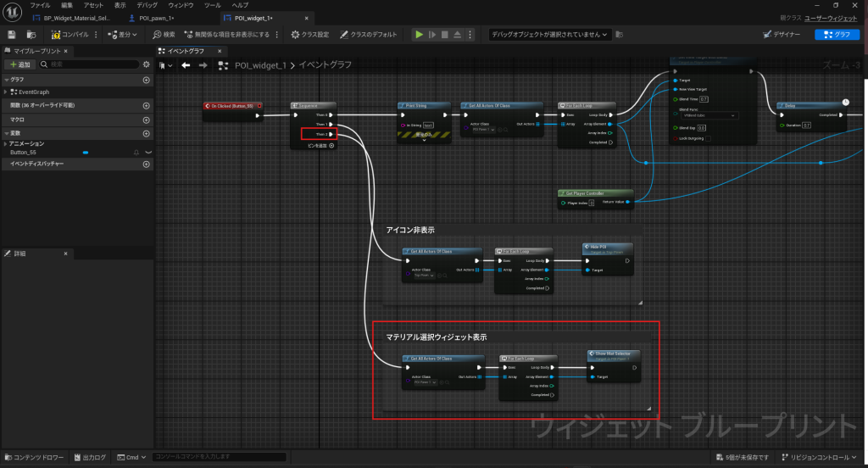The image size is (868, 468).
Task: Open the debug object selection dropdown
Action: 549,35
